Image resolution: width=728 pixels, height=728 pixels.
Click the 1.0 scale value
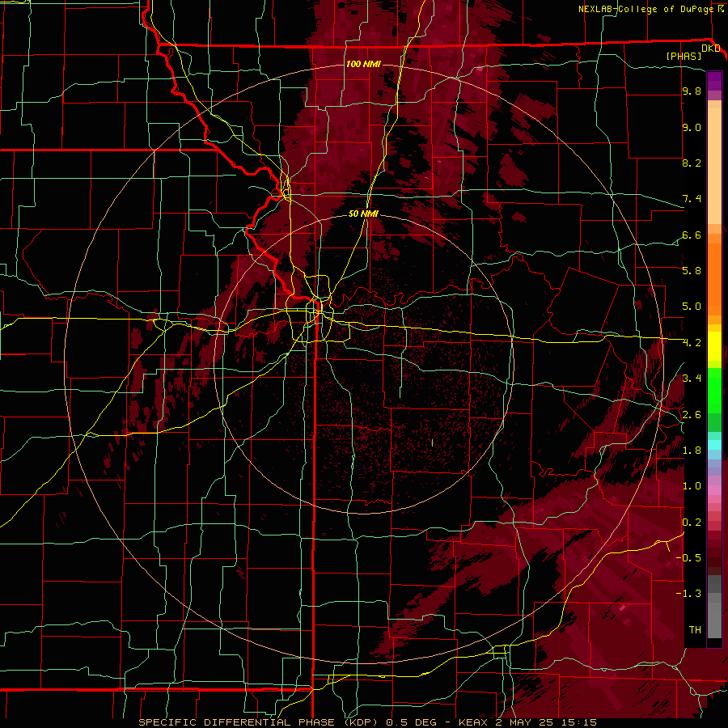pyautogui.click(x=692, y=485)
